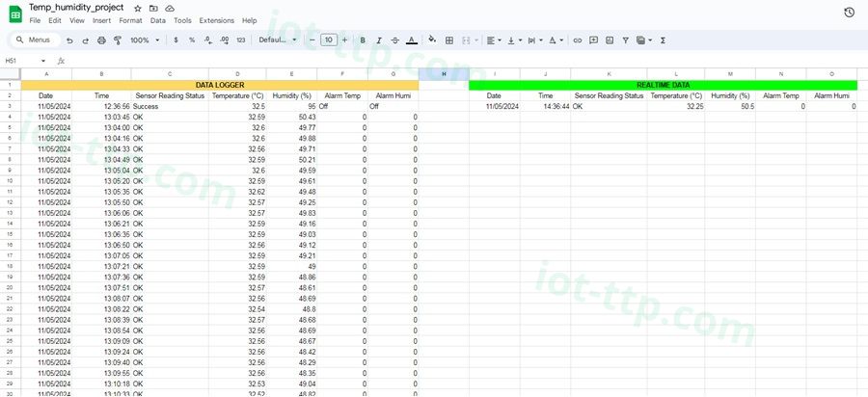Open the Extensions menu
The height and width of the screenshot is (397, 868).
tap(216, 20)
